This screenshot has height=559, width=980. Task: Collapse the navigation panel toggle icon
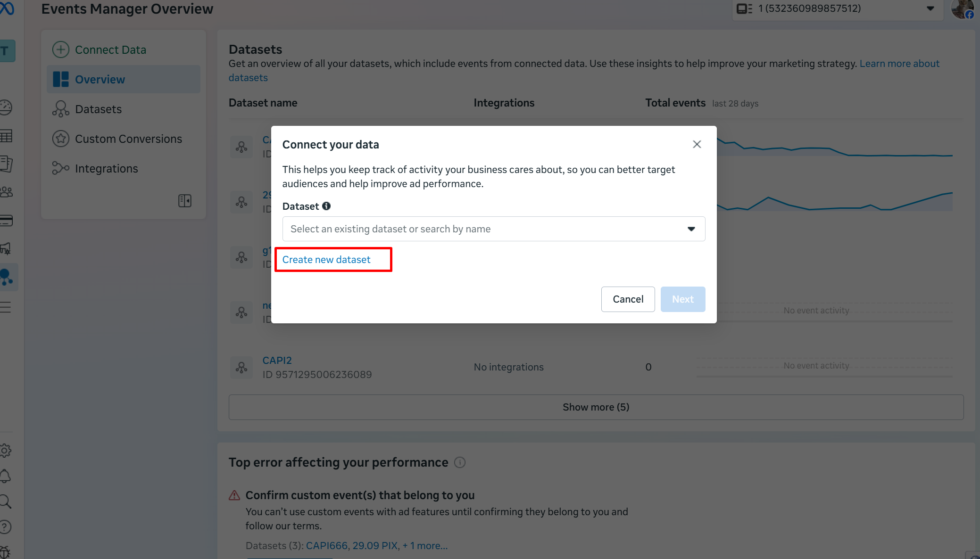[185, 201]
